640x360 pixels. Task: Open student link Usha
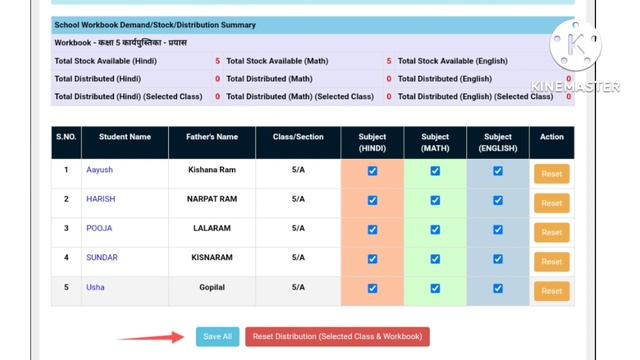(95, 287)
